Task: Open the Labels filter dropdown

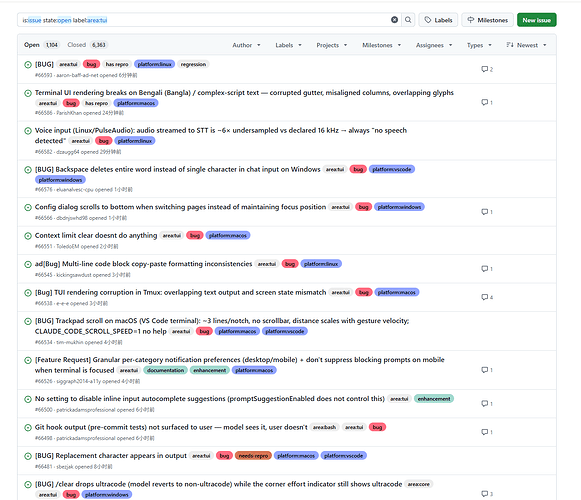Action: click(x=288, y=45)
